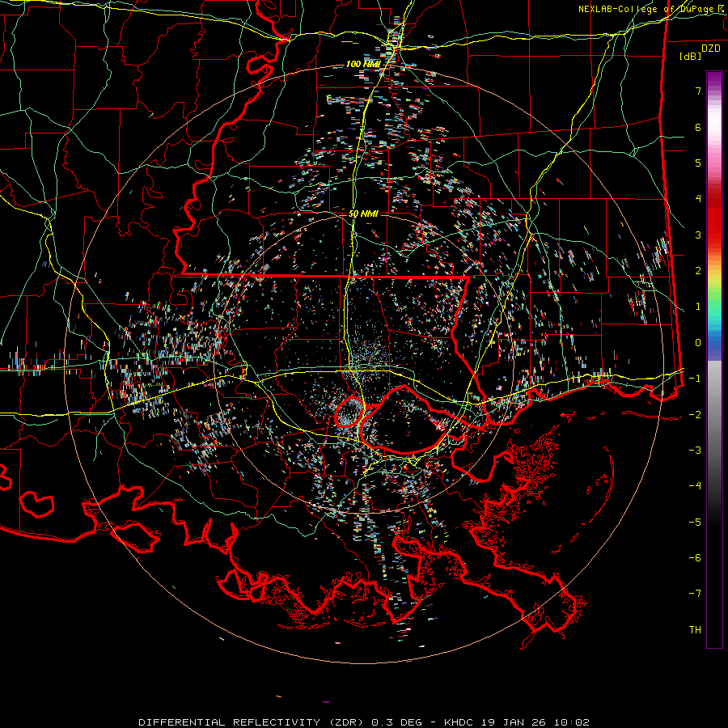
Task: Click the 6 value on the color scale
Action: [698, 127]
